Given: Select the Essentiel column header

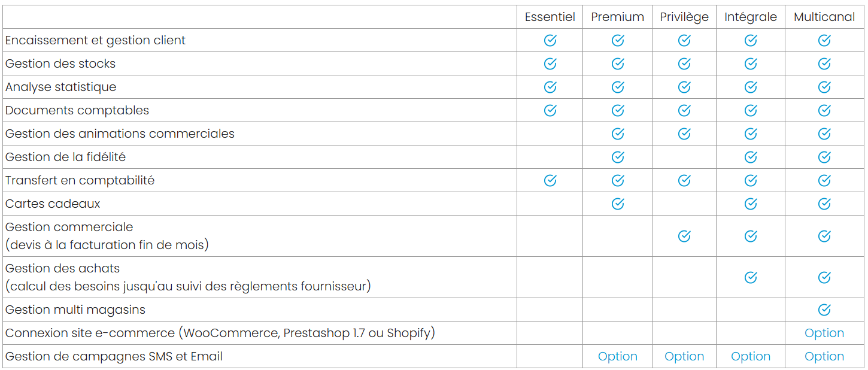Looking at the screenshot, I should 550,17.
